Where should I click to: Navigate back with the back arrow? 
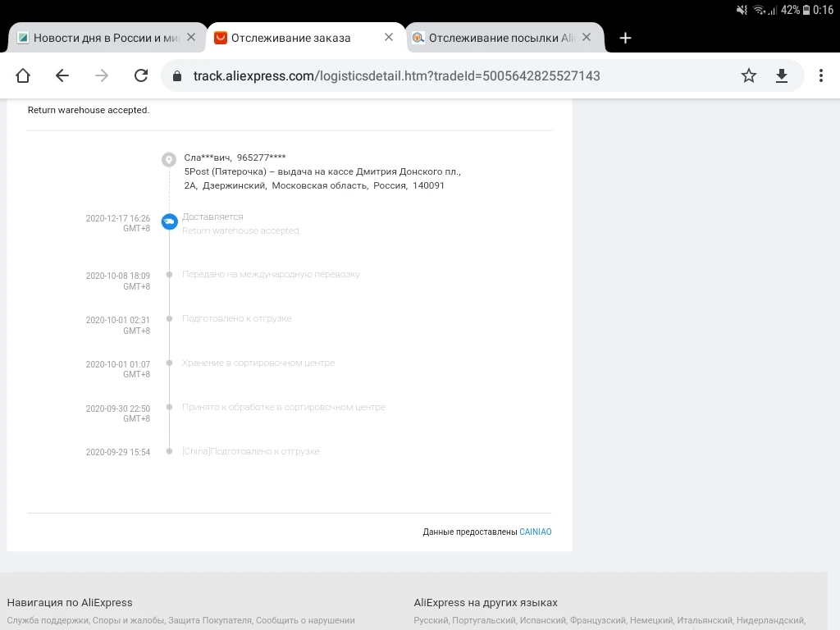[x=62, y=75]
